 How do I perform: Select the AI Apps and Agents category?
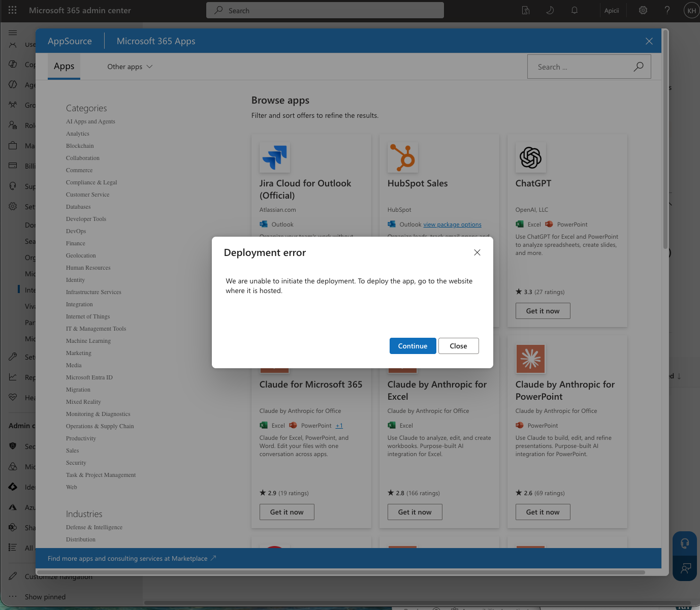(x=90, y=121)
